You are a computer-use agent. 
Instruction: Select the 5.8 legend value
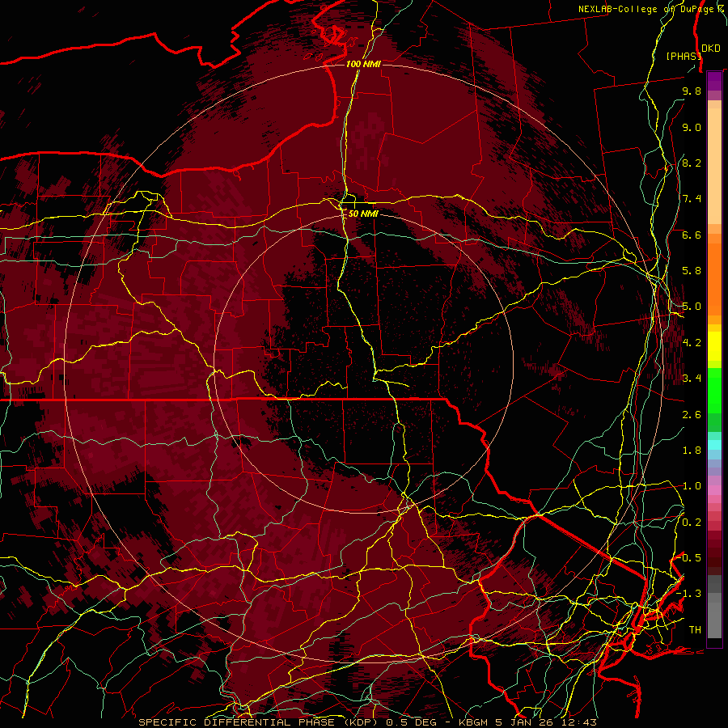coord(692,271)
